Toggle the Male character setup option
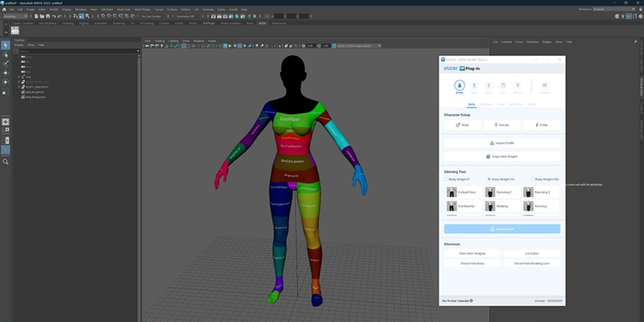Viewport: 644px width, 322px height. point(463,125)
